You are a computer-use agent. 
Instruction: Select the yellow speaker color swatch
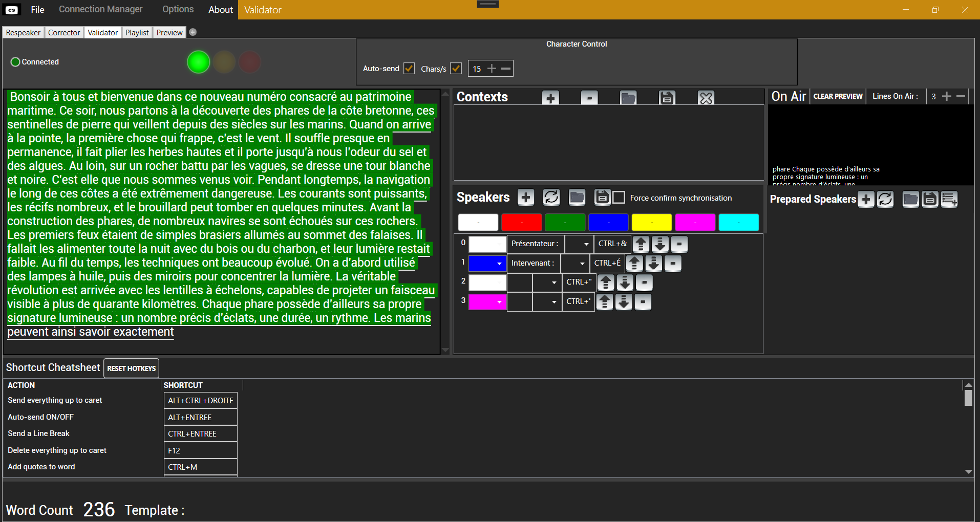pyautogui.click(x=652, y=223)
